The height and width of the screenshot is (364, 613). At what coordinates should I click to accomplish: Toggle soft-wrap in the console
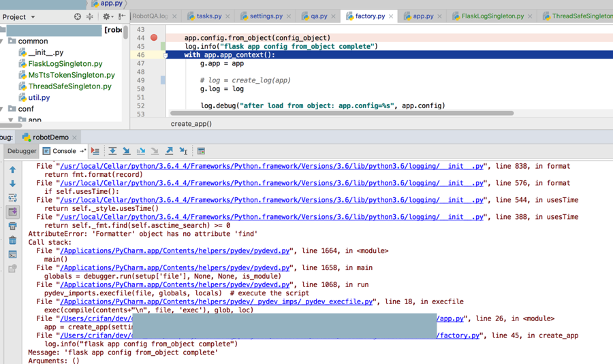[12, 197]
